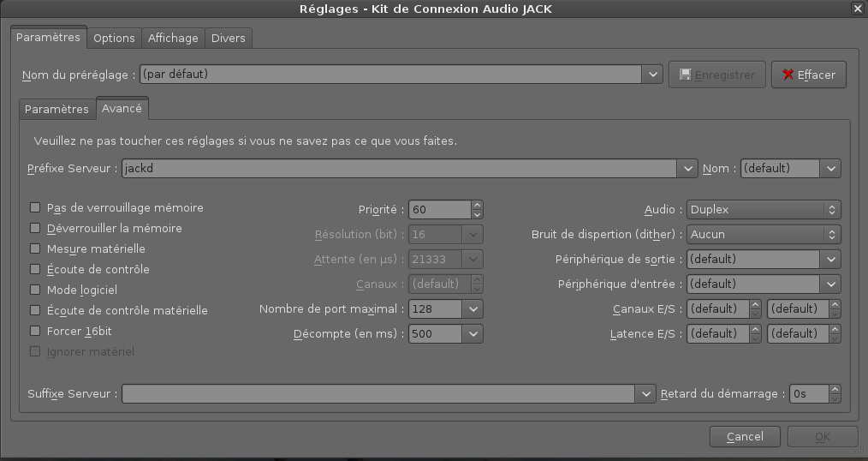Click the Préfixe Serveur jackd field
This screenshot has width=868, height=461.
point(399,169)
